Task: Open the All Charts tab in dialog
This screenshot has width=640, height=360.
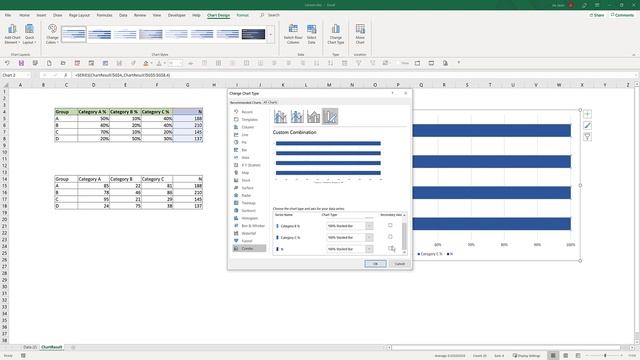Action: point(270,102)
